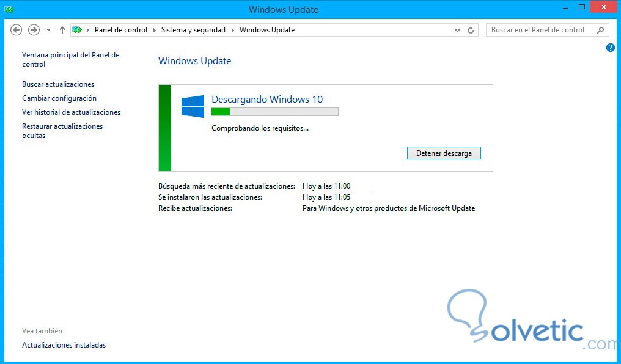Click Buscar actualizaciones
The image size is (621, 364).
point(58,84)
